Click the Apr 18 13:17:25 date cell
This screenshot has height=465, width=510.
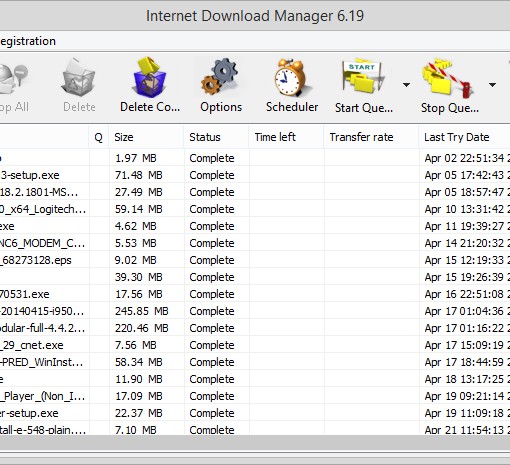(467, 379)
